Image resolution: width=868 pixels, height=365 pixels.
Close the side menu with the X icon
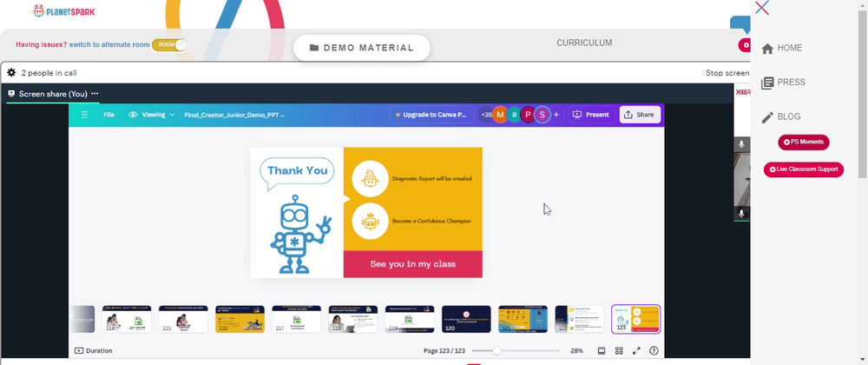click(762, 8)
